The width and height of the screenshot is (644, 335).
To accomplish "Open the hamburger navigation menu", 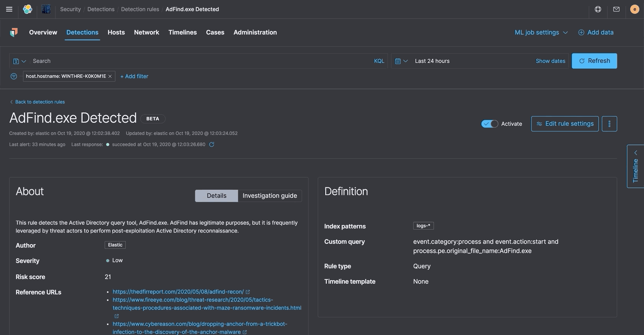I will tap(9, 9).
